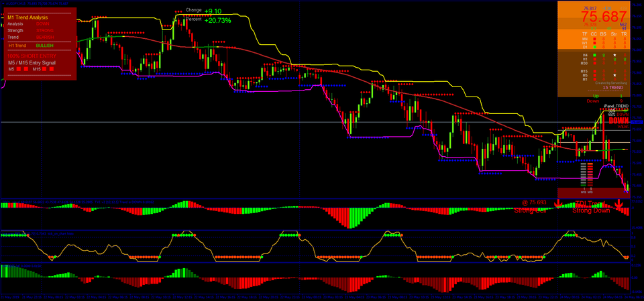644x301 pixels.
Task: Click the white star in H4 row
Action: click(x=614, y=54)
